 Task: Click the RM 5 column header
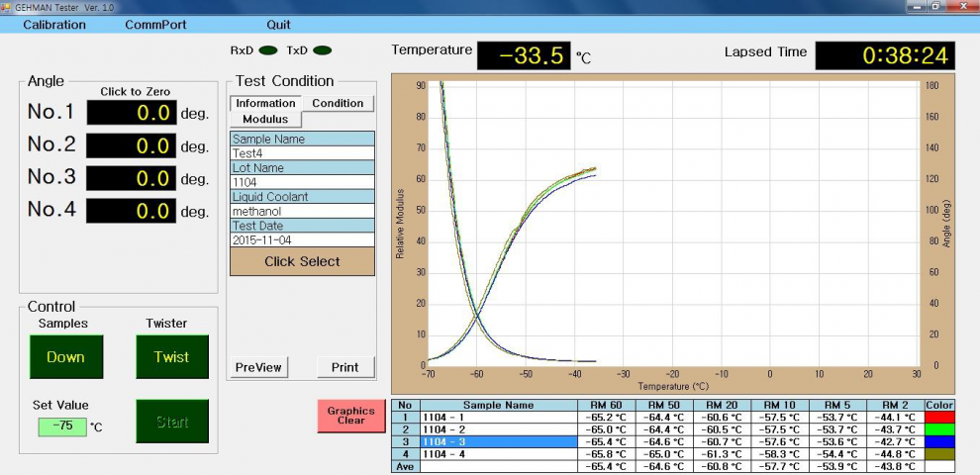click(837, 405)
